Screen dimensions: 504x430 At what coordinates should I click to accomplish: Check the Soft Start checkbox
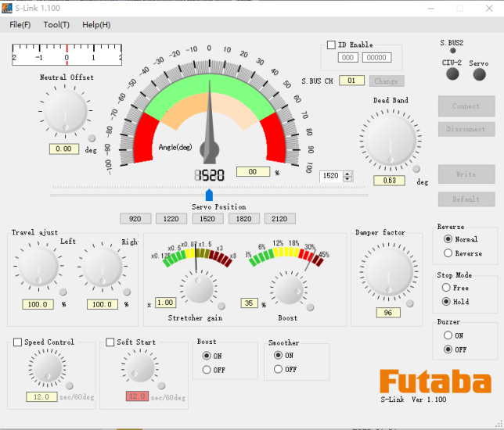[x=110, y=342]
